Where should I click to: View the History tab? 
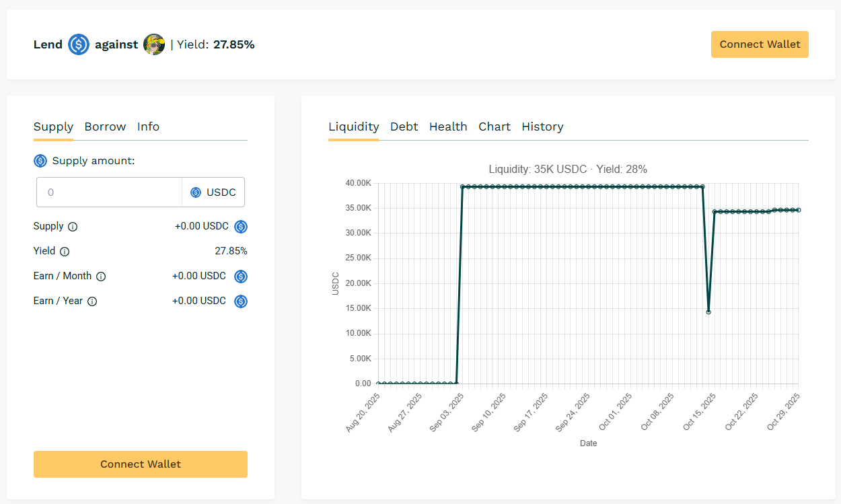[542, 127]
